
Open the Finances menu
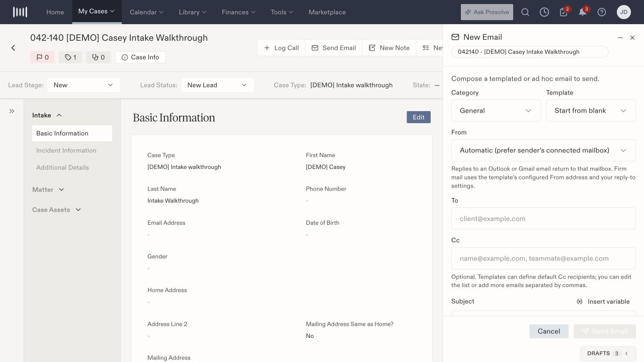238,12
